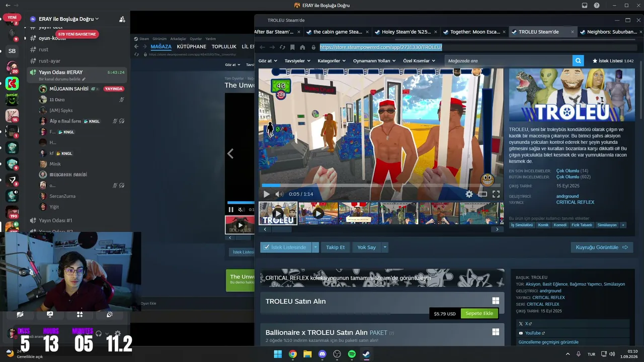Open İstek Listesi wishlist link

click(613, 61)
